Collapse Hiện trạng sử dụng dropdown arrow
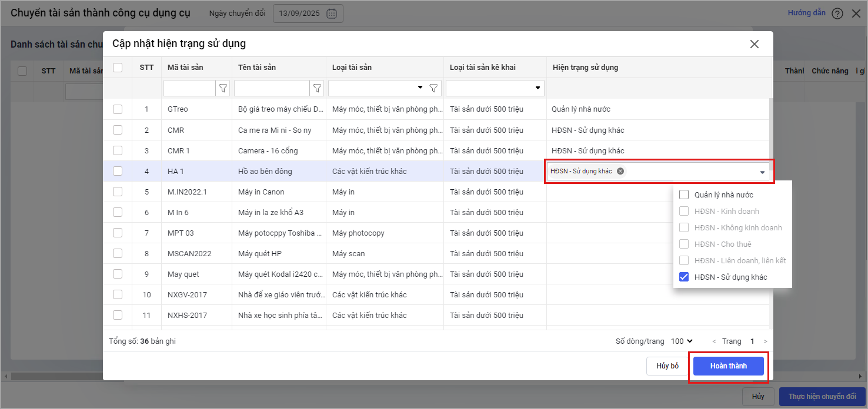Screen dimensions: 868x409 pos(762,172)
